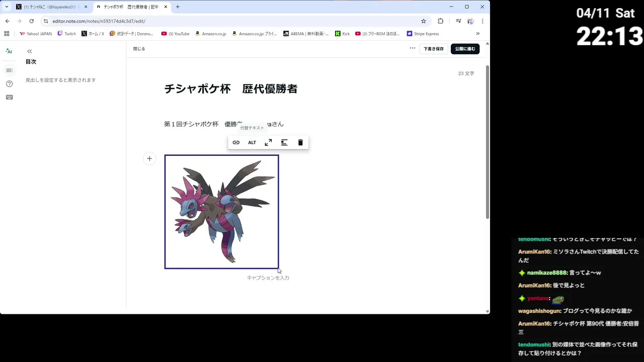Go back in browser history
Viewport: 644px width, 362px height.
pyautogui.click(x=7, y=21)
